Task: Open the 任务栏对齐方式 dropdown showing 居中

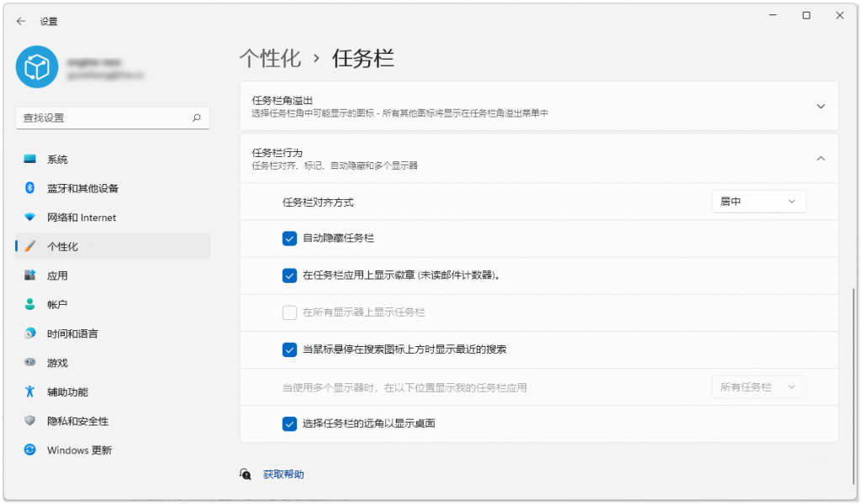Action: tap(758, 202)
